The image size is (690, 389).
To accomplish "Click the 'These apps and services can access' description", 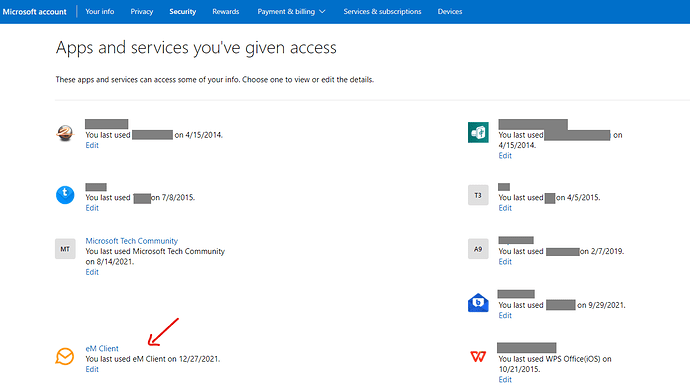I will click(x=215, y=80).
